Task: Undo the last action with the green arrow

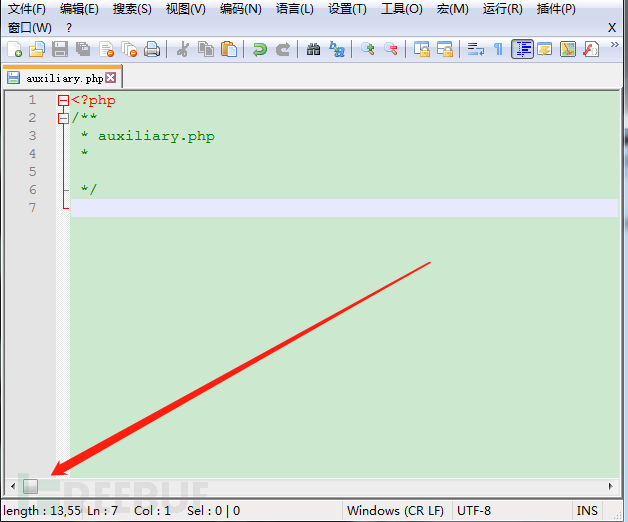Action: (260, 50)
